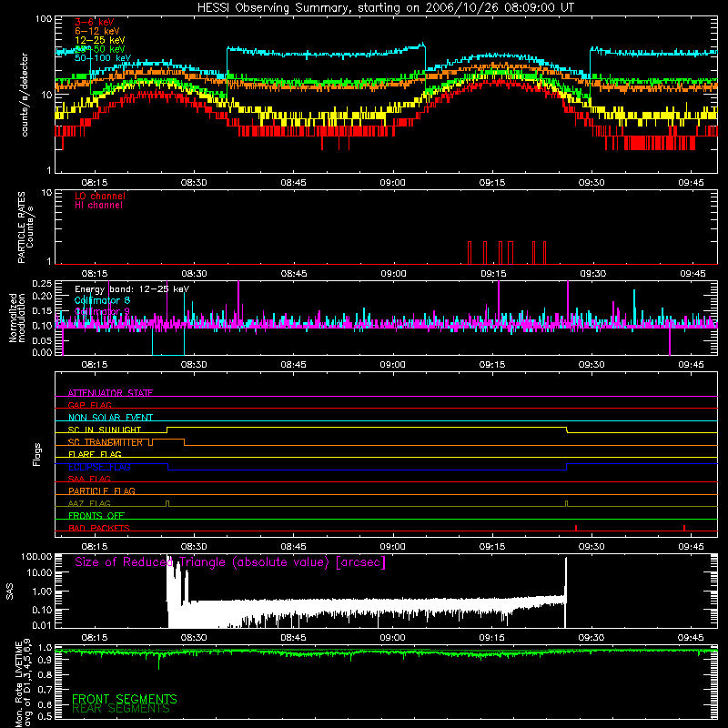728x728 pixels.
Task: Click the FRONT SEGMENTS legend label
Action: point(125,699)
